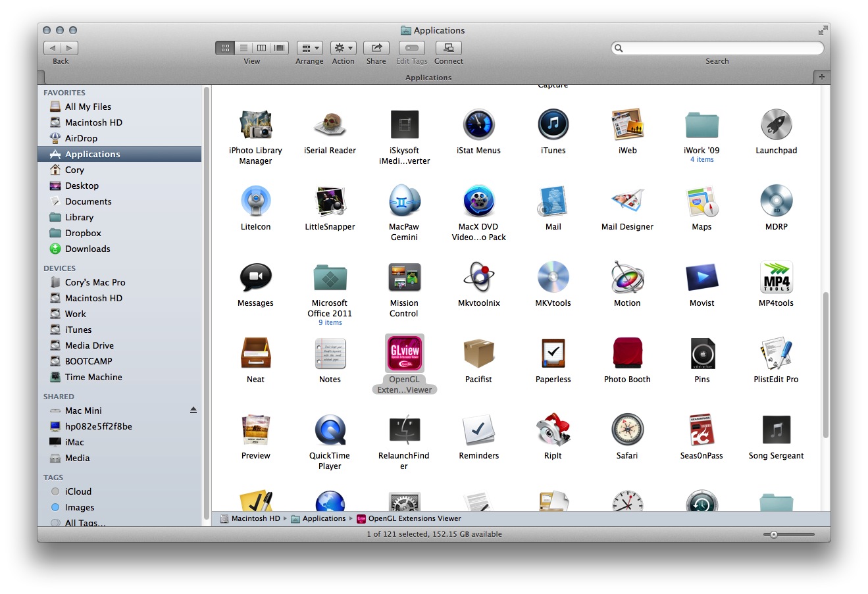Open AirDrop in the sidebar

coord(81,138)
